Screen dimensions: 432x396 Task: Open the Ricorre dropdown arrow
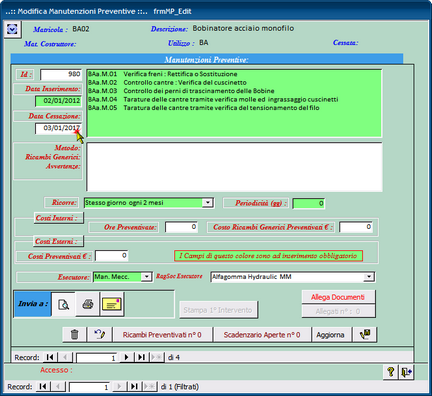208,203
